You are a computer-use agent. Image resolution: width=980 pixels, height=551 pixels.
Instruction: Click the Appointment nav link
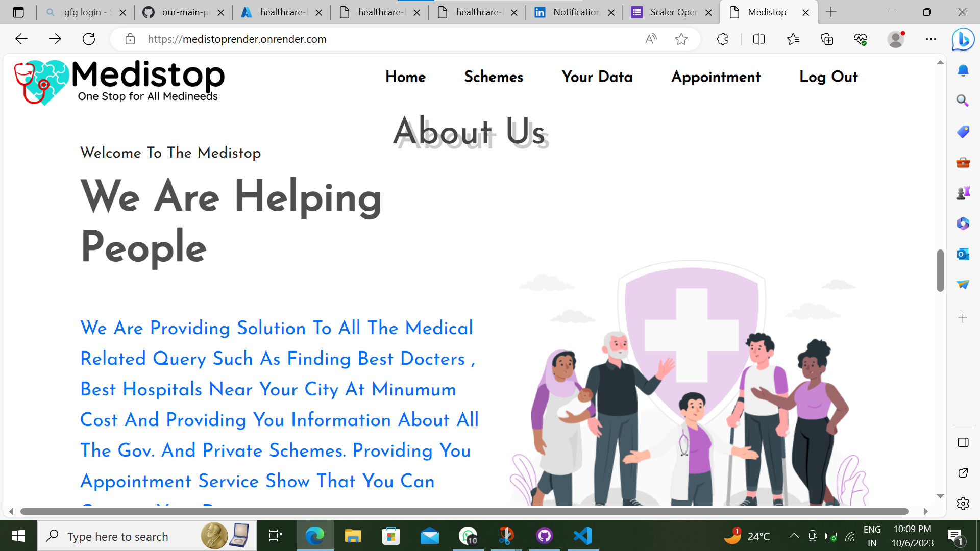pos(716,77)
